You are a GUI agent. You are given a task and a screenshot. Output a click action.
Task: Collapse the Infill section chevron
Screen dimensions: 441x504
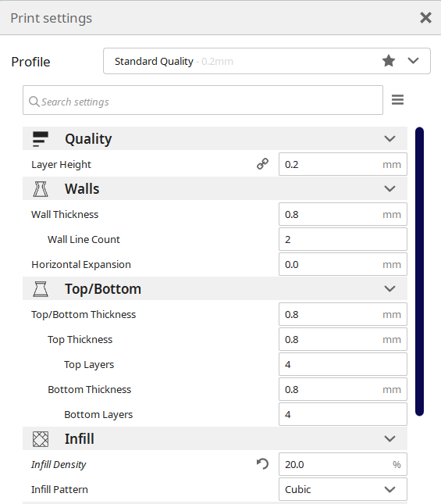389,438
